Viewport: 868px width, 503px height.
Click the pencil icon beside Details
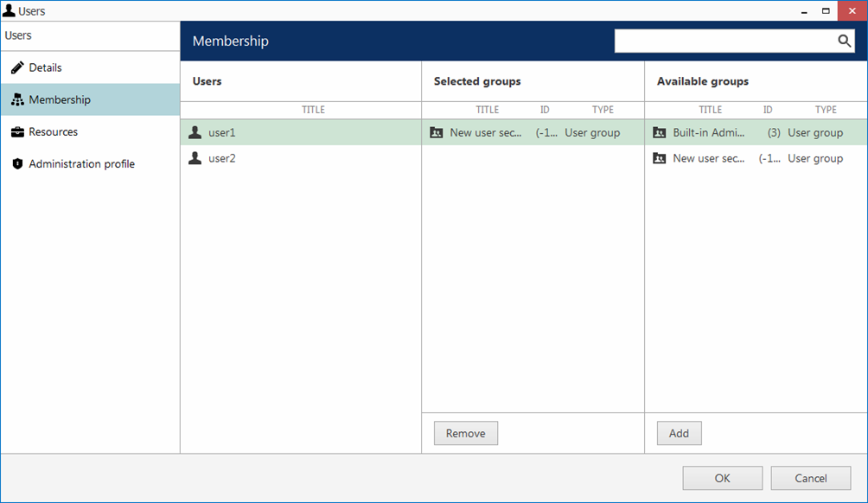click(x=17, y=67)
